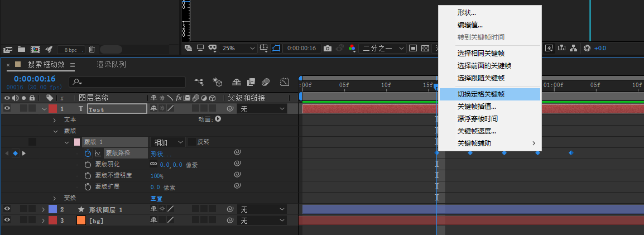644x235 pixels.
Task: Enable motion blur switch for timeline
Action: [x=266, y=82]
